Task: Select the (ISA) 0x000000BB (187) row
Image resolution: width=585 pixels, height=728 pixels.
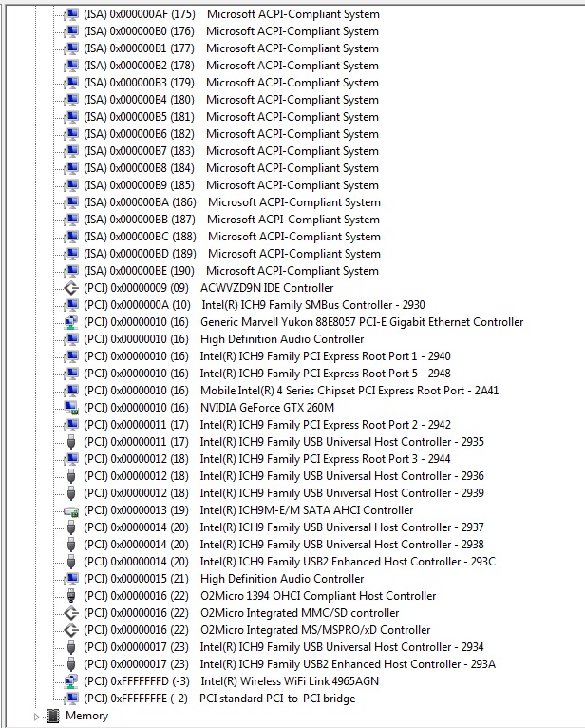Action: (232, 220)
